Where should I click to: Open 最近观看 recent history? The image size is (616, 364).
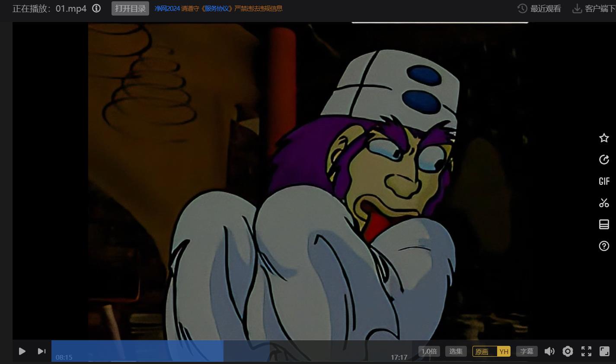(539, 9)
